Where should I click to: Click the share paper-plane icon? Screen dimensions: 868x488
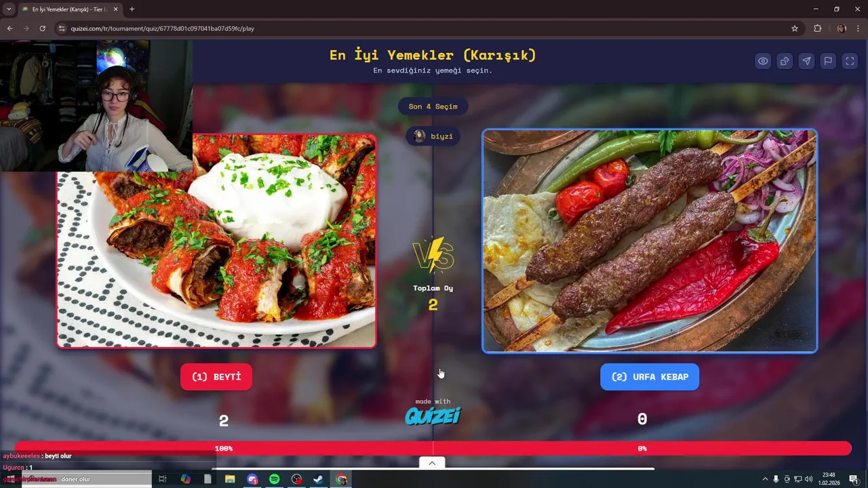(x=806, y=61)
